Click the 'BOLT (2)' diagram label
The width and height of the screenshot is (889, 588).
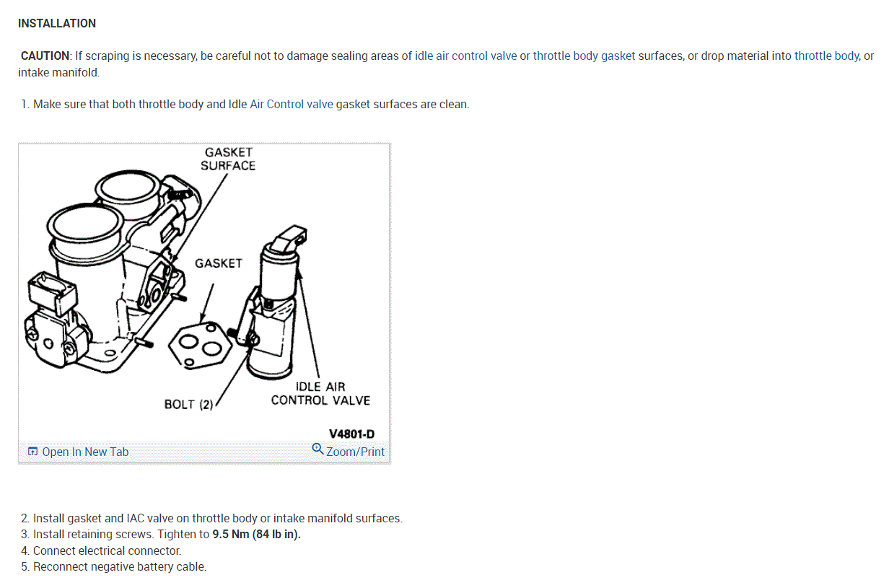(x=189, y=404)
